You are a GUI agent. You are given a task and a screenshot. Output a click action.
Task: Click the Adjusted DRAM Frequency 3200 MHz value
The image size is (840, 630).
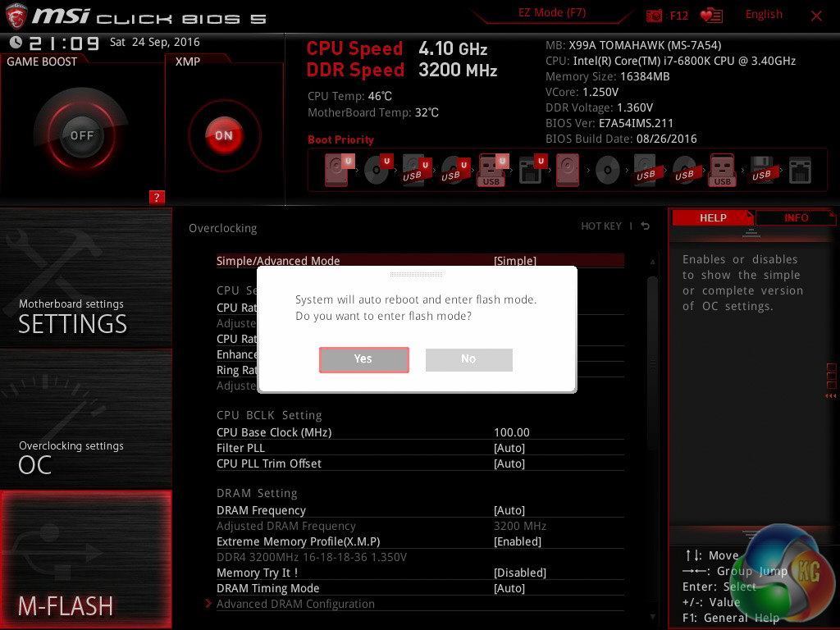[x=519, y=526]
